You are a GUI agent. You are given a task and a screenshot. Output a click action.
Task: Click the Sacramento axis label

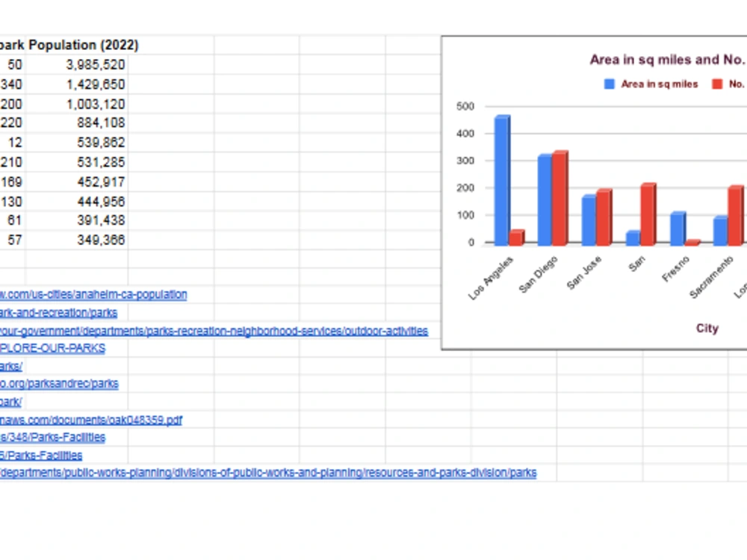tap(712, 278)
